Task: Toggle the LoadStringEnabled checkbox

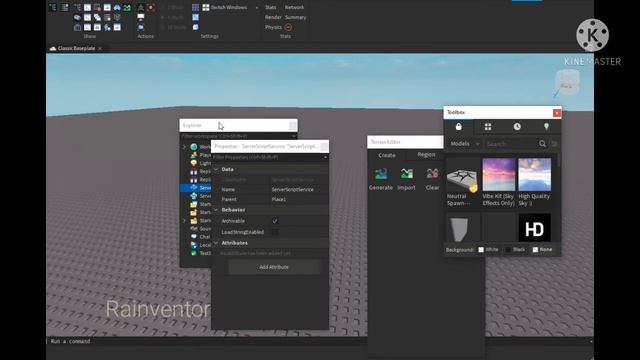Action: click(275, 232)
